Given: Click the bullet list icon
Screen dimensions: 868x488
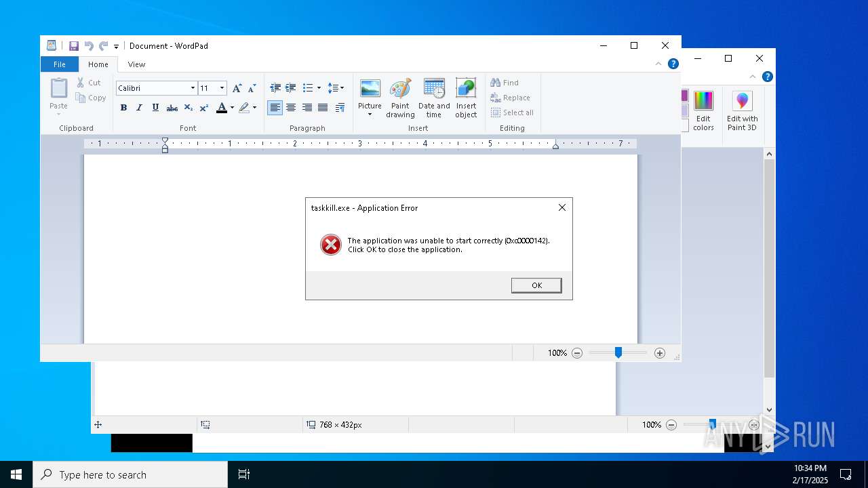Looking at the screenshot, I should click(x=307, y=88).
